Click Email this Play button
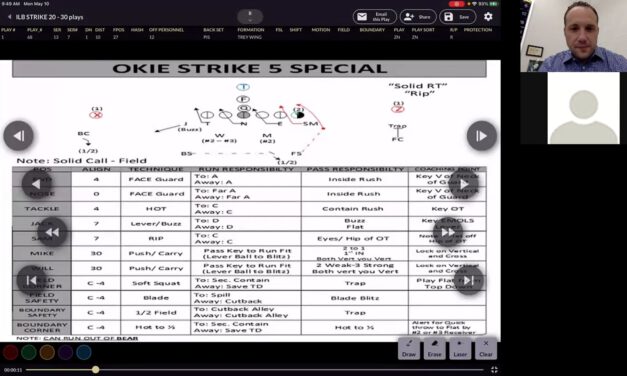627x376 pixels. [x=374, y=17]
